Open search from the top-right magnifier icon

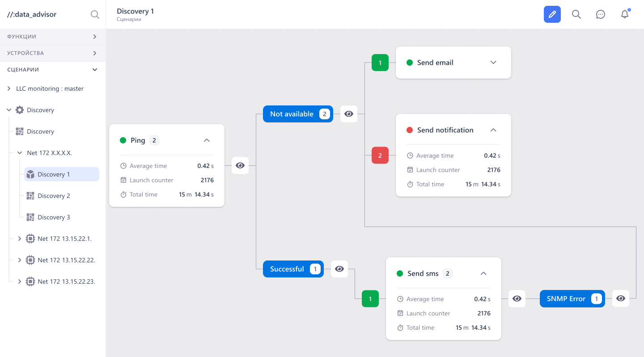click(576, 14)
